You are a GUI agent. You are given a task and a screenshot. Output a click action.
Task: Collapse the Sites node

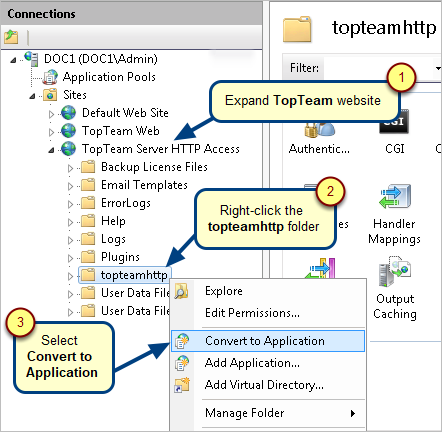point(32,96)
